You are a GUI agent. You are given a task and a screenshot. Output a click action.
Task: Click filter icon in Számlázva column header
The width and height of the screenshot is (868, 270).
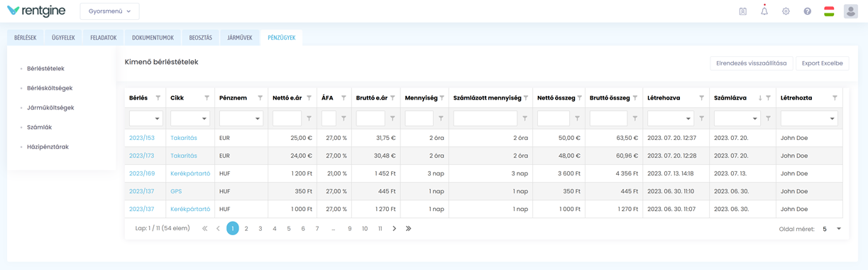coord(769,98)
